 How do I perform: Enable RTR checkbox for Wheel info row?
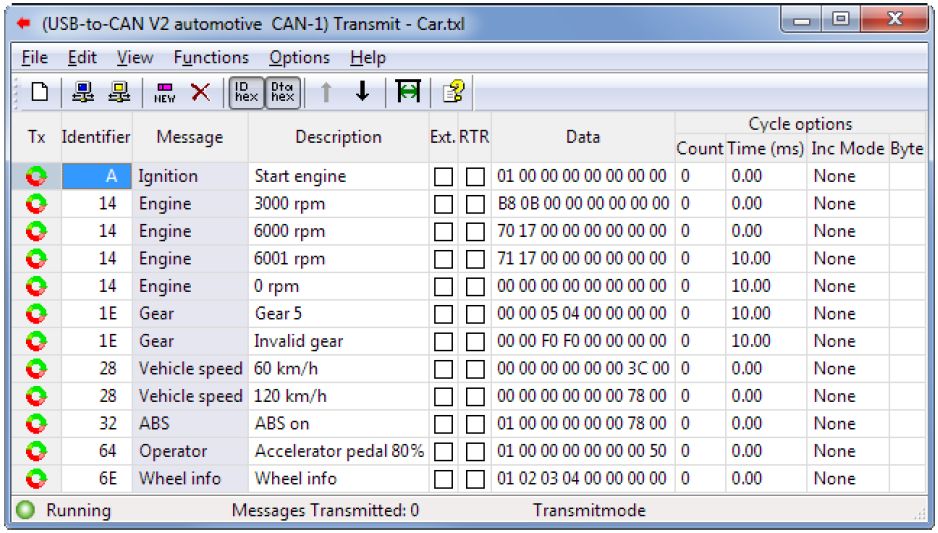coord(475,480)
